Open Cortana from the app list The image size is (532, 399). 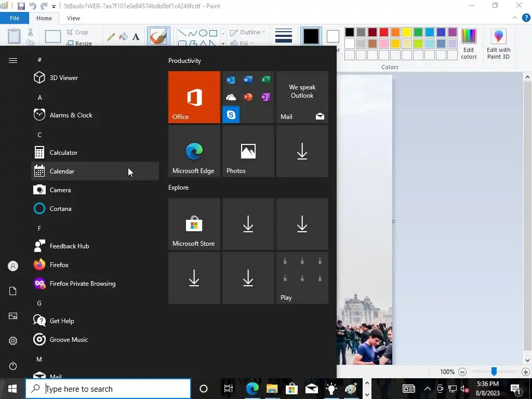95,208
